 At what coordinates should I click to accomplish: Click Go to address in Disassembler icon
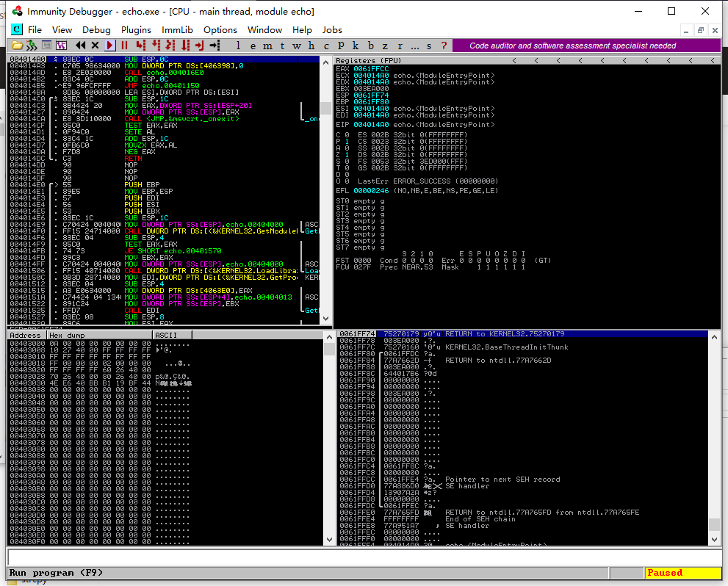(215, 46)
